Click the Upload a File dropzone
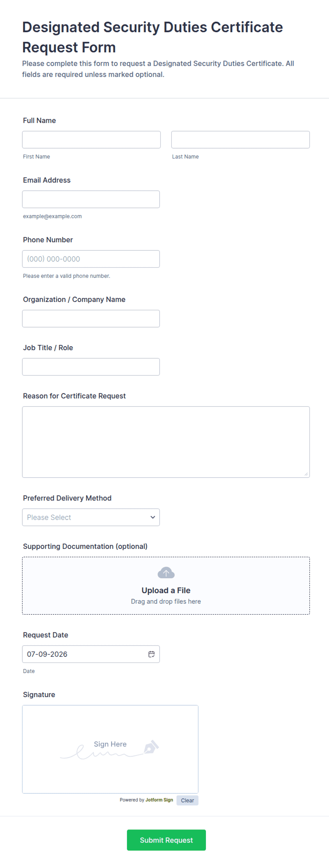Viewport: 329px width, 868px height. [x=166, y=586]
